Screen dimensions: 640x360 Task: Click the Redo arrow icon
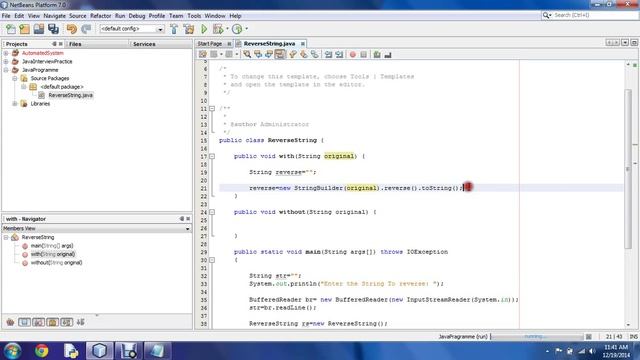[86, 29]
